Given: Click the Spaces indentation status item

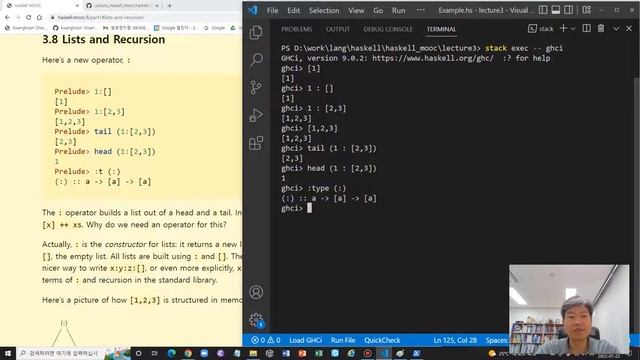Looking at the screenshot, I should click(497, 340).
